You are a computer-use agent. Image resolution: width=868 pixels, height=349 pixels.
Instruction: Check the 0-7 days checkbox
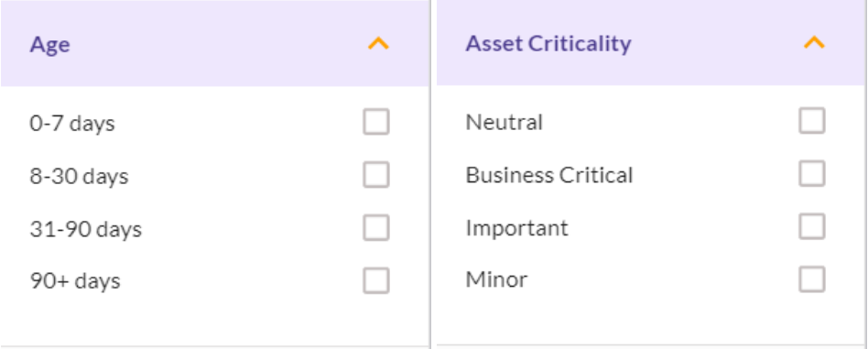pos(376,122)
